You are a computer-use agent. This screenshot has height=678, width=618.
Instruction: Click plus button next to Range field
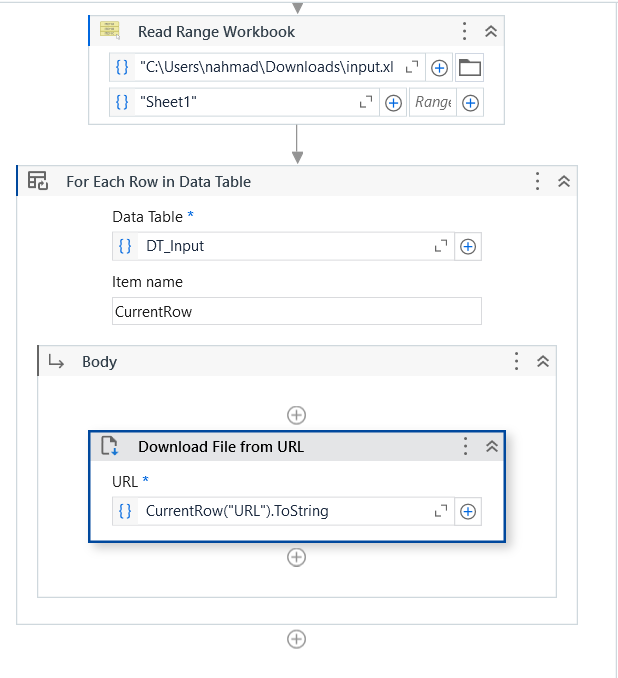470,102
